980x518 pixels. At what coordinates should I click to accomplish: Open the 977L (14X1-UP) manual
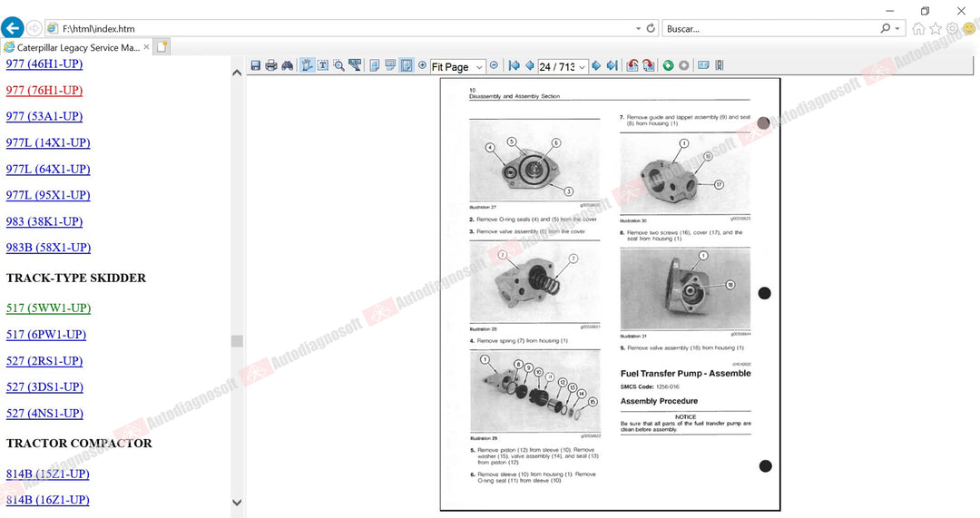[48, 142]
